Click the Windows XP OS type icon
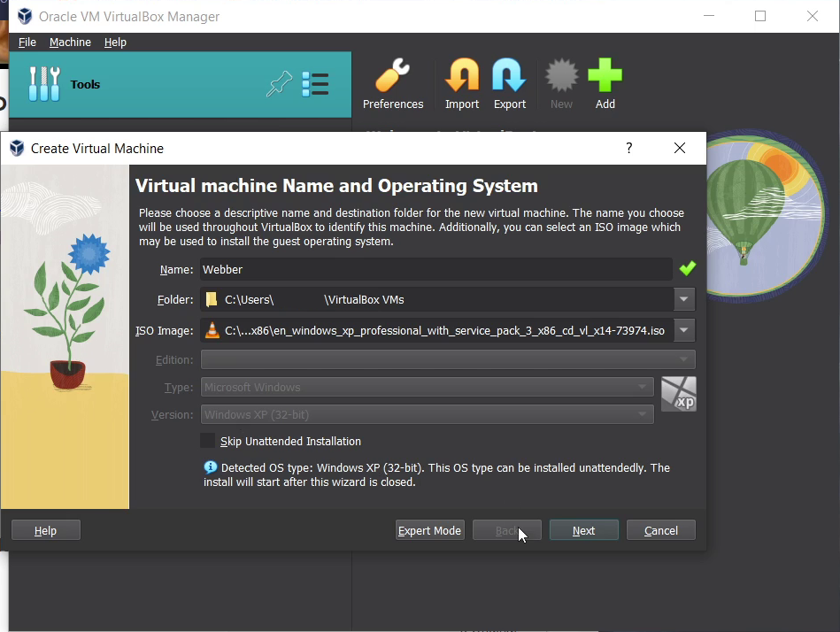The image size is (840, 632). point(678,394)
